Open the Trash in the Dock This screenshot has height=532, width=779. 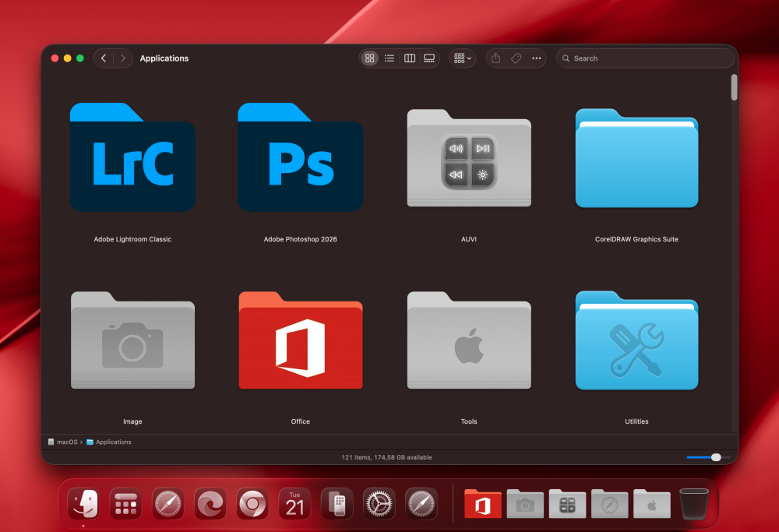(694, 504)
